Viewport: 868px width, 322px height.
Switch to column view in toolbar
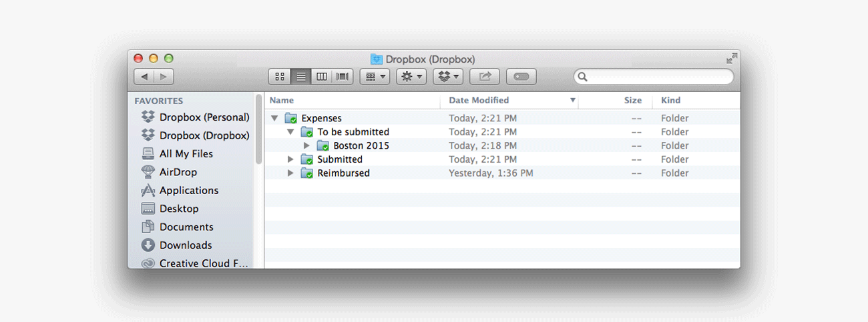[322, 77]
